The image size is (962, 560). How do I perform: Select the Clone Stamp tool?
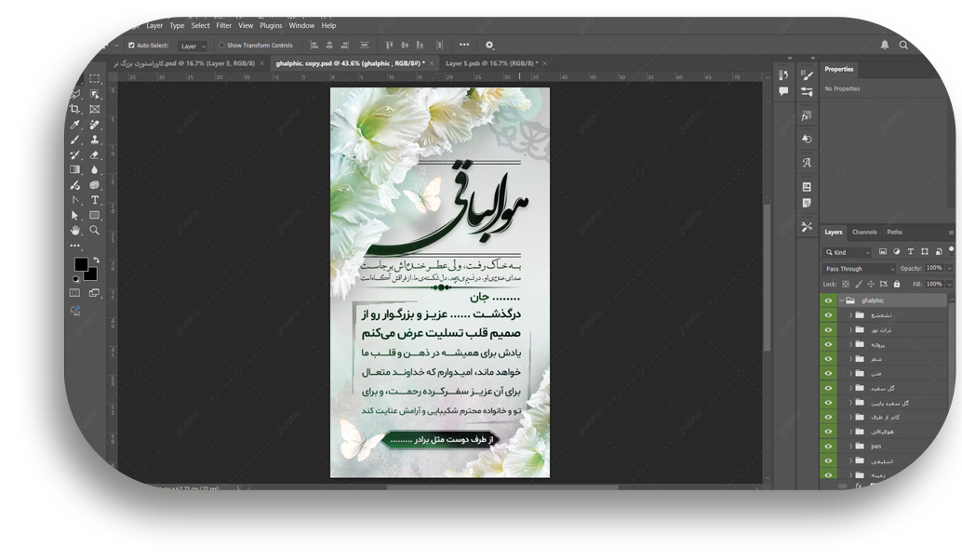[95, 140]
